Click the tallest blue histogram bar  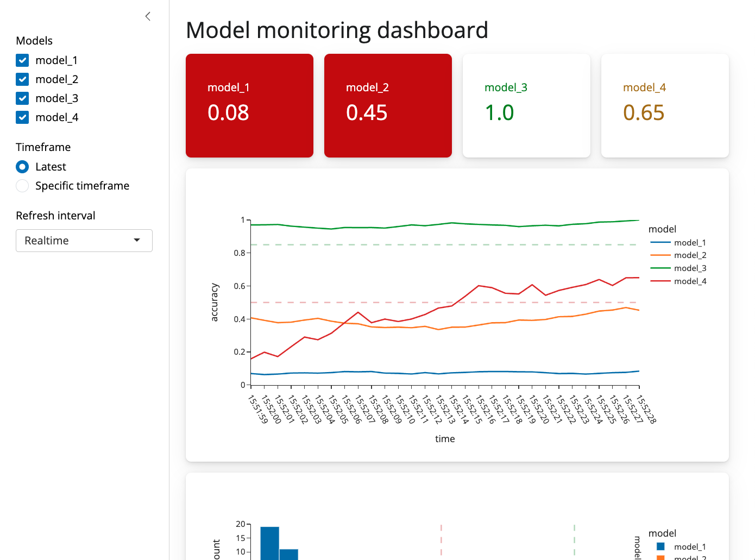269,543
